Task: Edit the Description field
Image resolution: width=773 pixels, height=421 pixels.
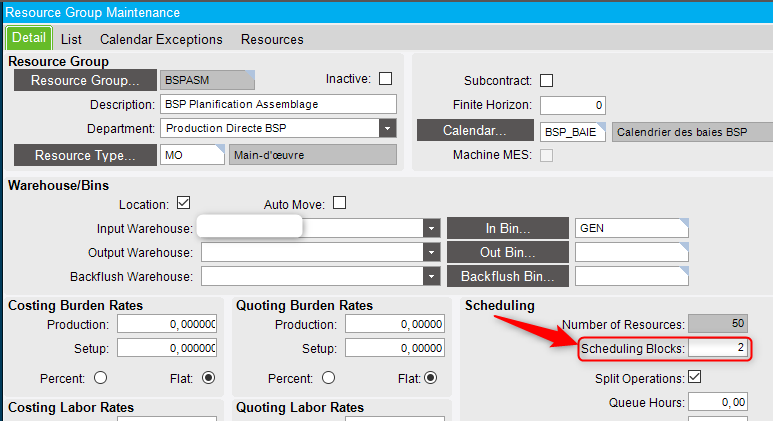Action: [x=278, y=105]
